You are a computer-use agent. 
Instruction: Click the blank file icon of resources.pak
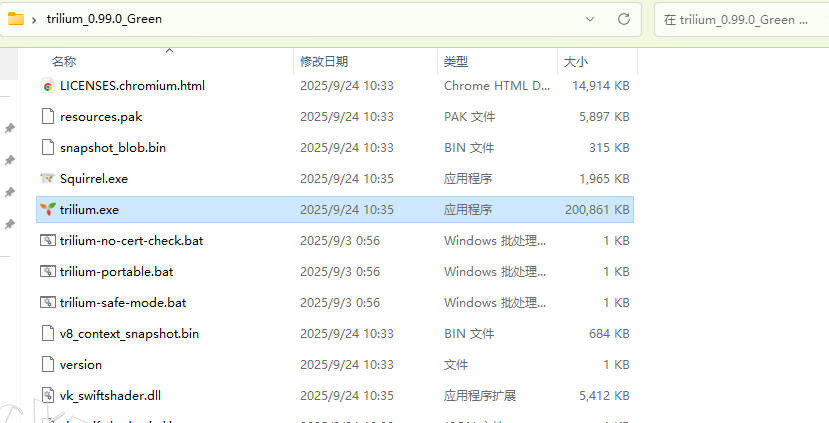coord(48,116)
